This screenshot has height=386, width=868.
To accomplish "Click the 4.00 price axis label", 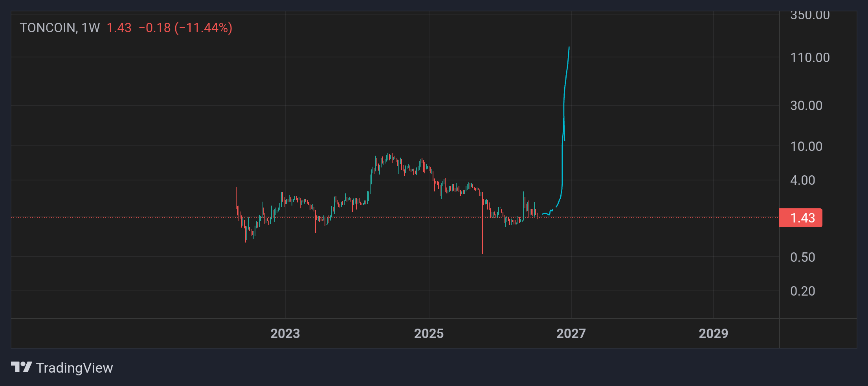I will [x=803, y=180].
